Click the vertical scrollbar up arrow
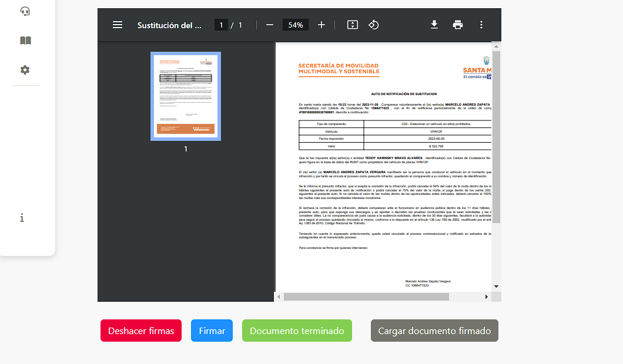This screenshot has width=623, height=364. pyautogui.click(x=496, y=46)
